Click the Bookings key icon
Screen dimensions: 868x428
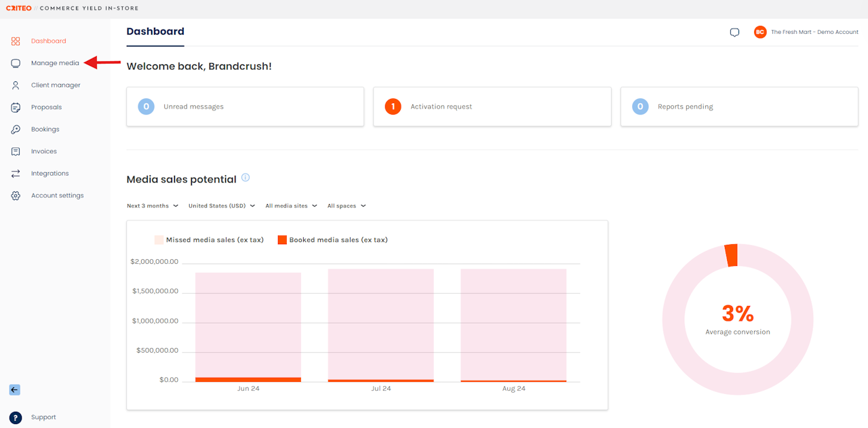tap(16, 130)
